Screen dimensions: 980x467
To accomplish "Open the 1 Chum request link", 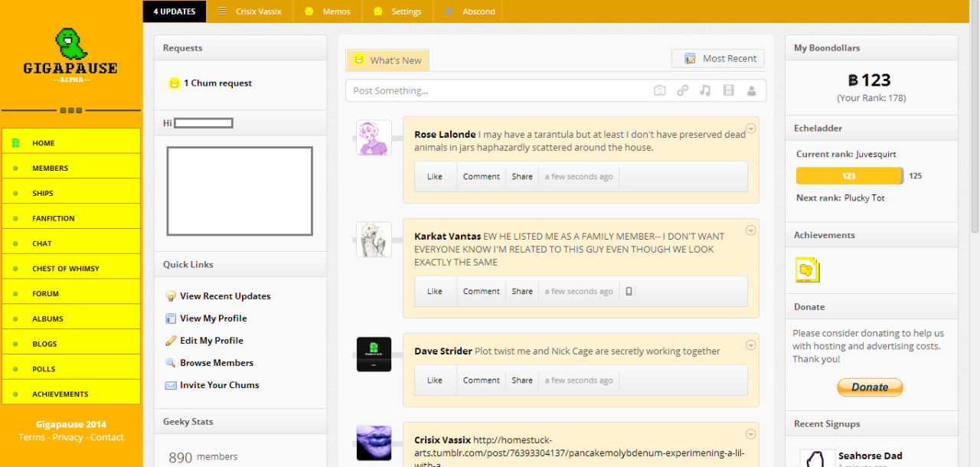I will coord(217,83).
